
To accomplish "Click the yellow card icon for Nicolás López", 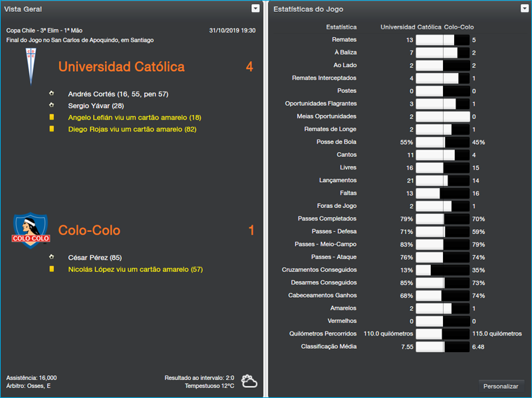I will coord(51,269).
